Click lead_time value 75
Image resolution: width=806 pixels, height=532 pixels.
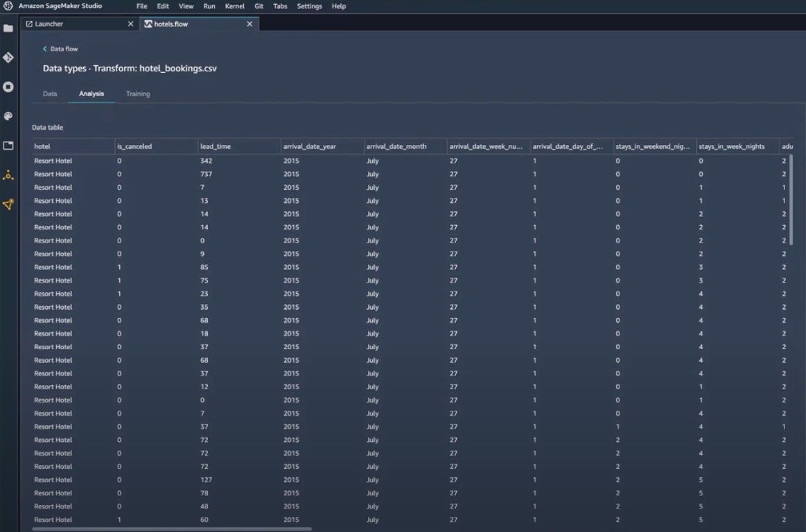(204, 281)
